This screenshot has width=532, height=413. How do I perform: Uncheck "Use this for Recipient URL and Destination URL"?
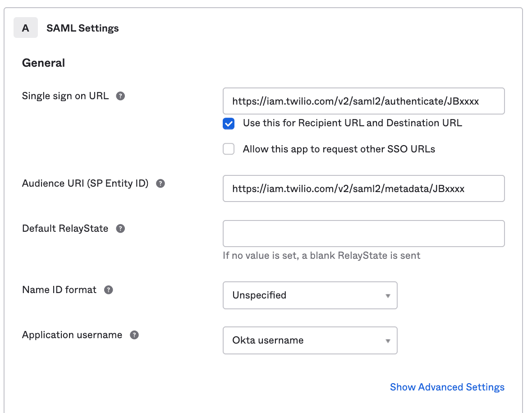coord(228,123)
